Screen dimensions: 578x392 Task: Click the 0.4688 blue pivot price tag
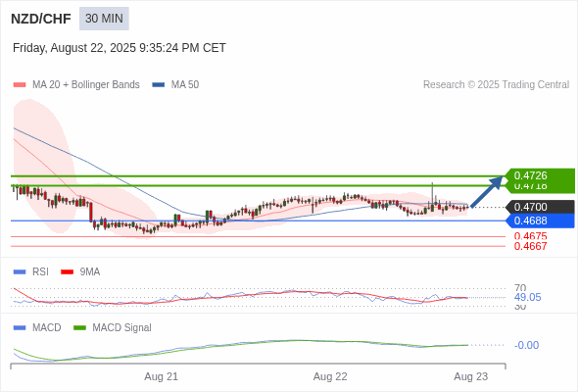tap(540, 220)
